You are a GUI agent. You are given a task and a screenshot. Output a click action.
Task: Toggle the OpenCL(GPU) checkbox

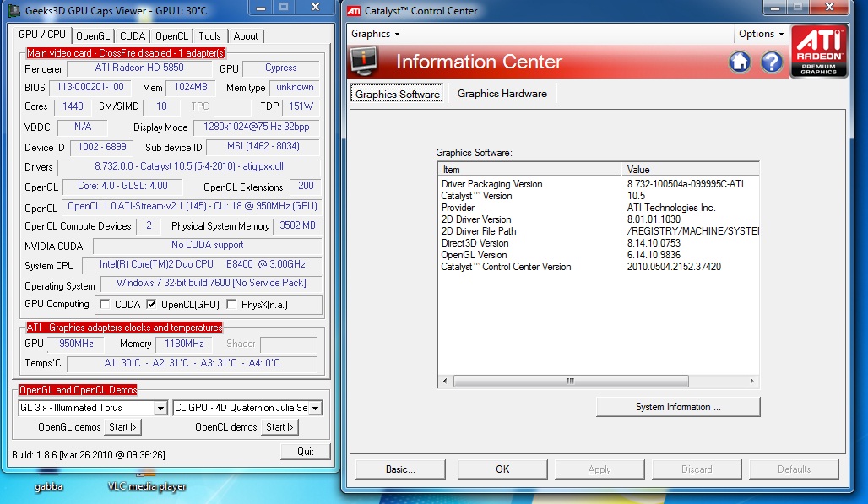pyautogui.click(x=151, y=304)
